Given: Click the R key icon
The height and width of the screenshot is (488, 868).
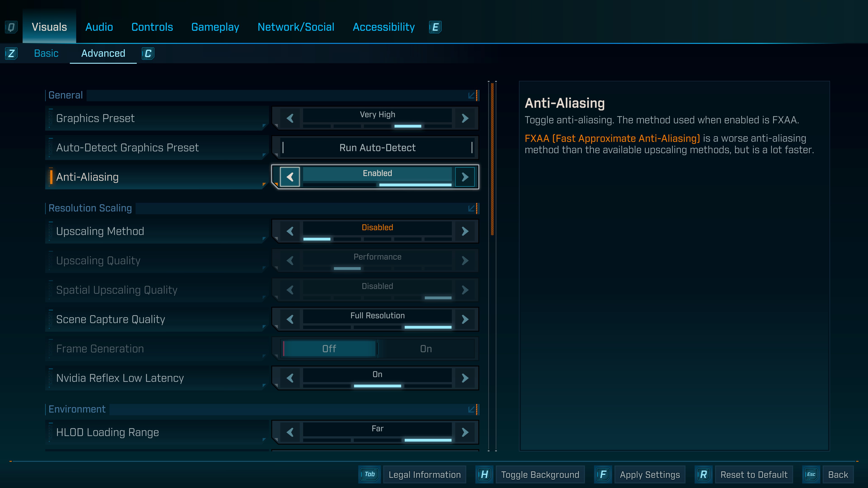Looking at the screenshot, I should point(703,474).
